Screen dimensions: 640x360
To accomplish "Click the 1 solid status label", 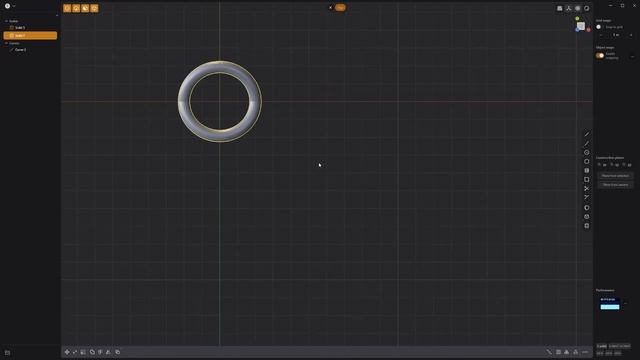I will point(602,346).
